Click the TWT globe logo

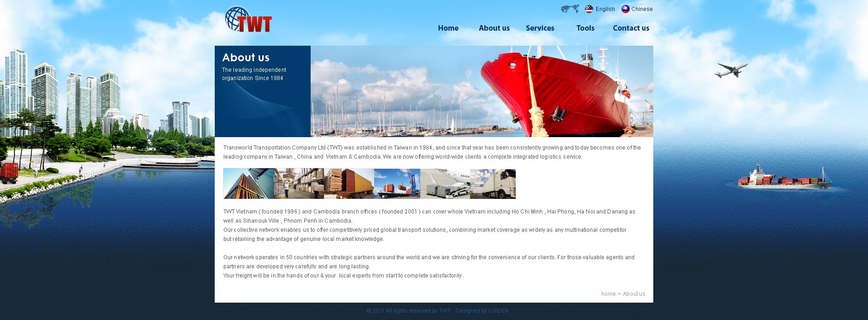(248, 20)
